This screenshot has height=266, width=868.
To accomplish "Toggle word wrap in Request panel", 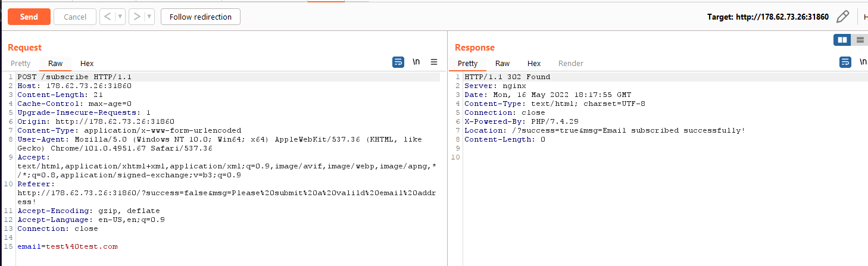I will 398,62.
